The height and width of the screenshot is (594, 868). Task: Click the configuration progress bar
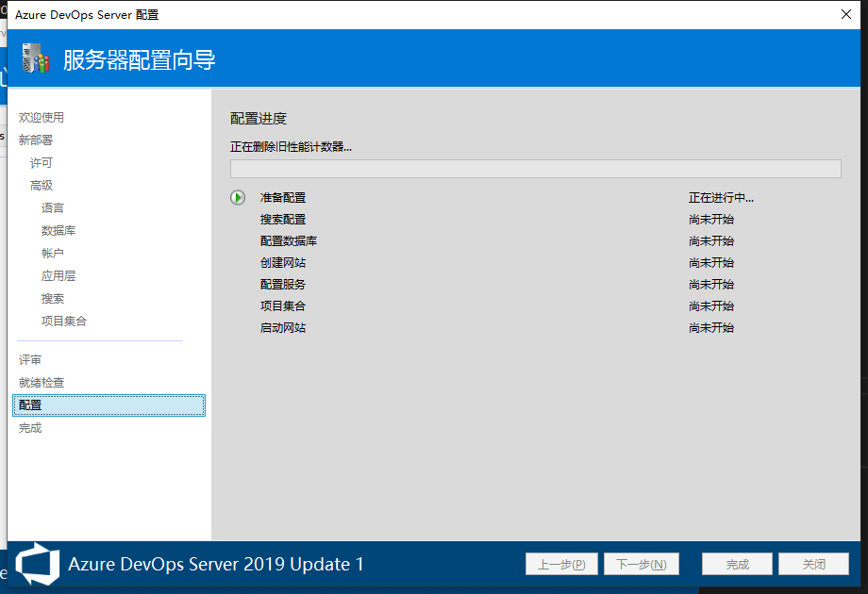535,169
